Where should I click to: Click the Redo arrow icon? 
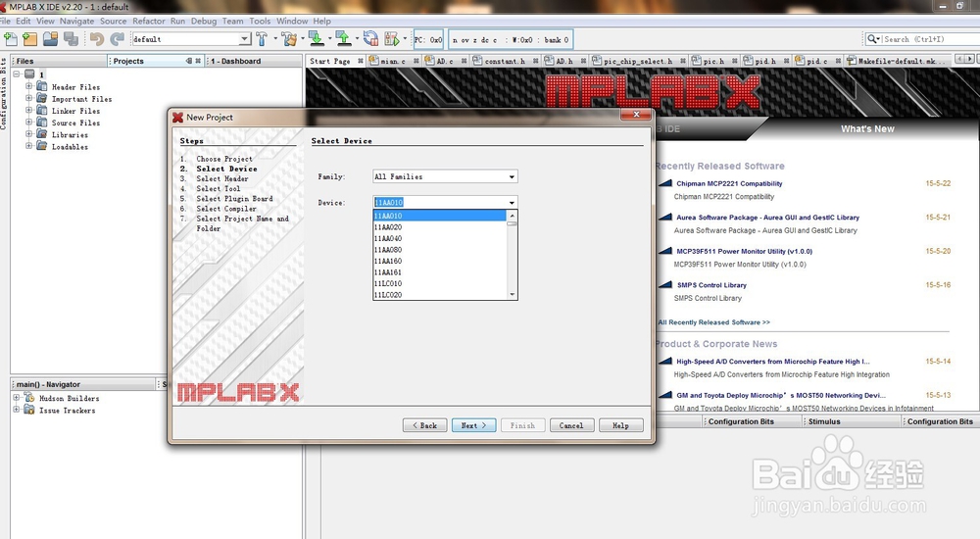coord(117,39)
